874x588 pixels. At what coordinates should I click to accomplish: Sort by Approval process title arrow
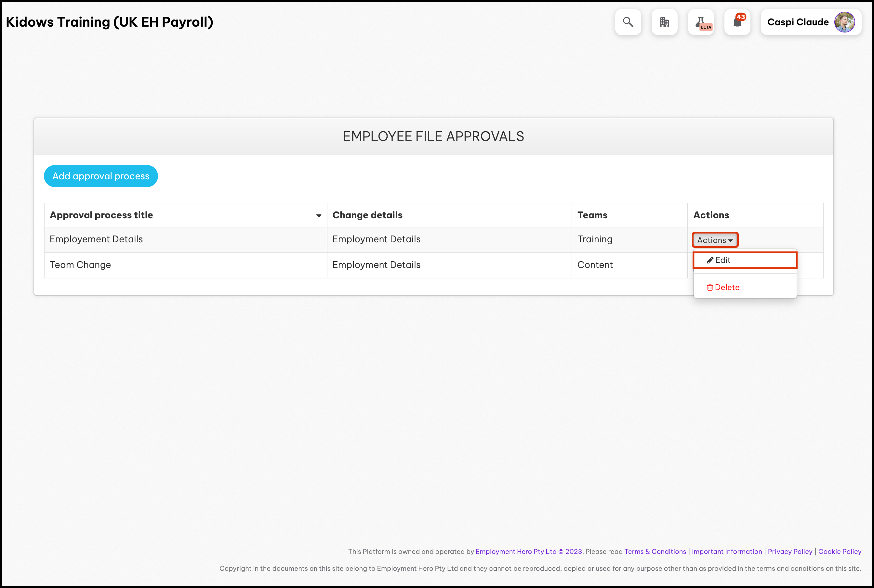pyautogui.click(x=319, y=216)
